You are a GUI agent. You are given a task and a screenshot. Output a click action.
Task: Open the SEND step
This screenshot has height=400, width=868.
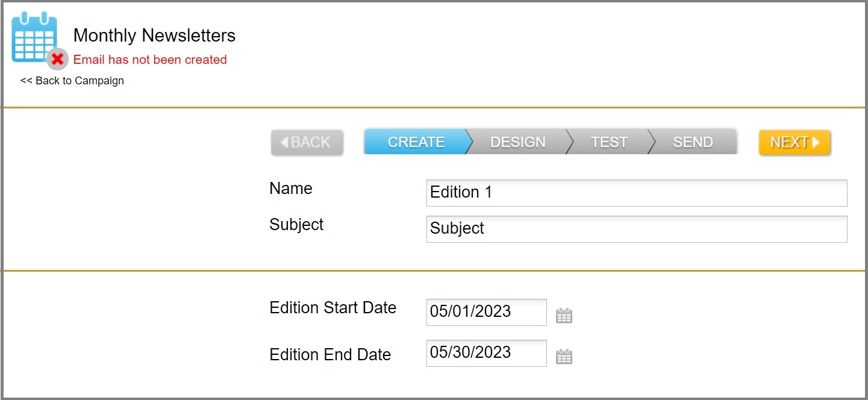(x=693, y=142)
